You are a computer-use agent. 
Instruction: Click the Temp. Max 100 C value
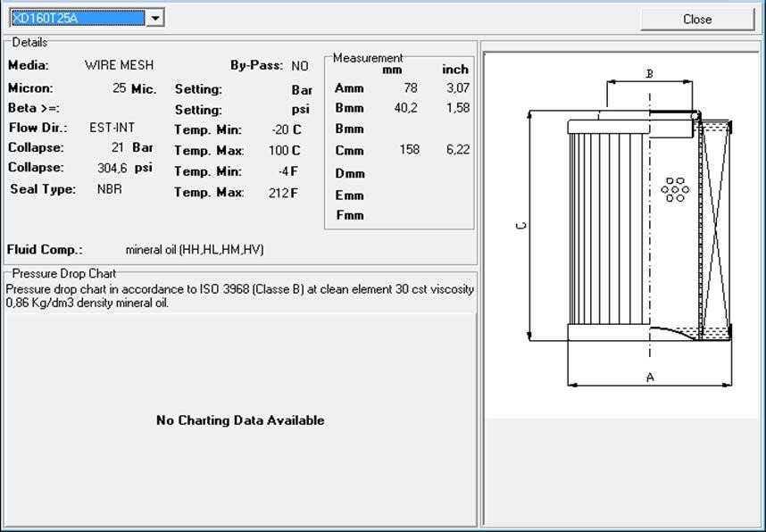279,151
